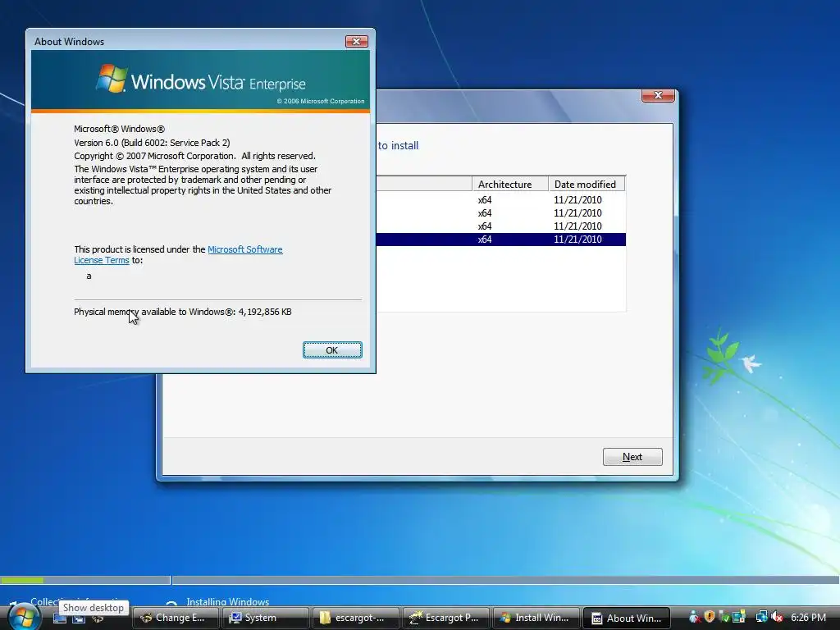Switch to Escargot P... taskbar button

[x=445, y=618]
